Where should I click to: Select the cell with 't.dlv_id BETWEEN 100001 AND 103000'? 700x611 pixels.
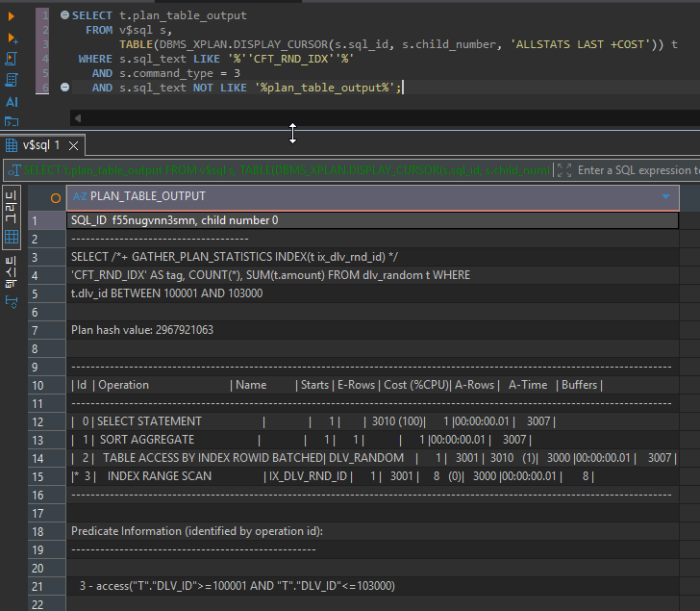click(x=372, y=293)
